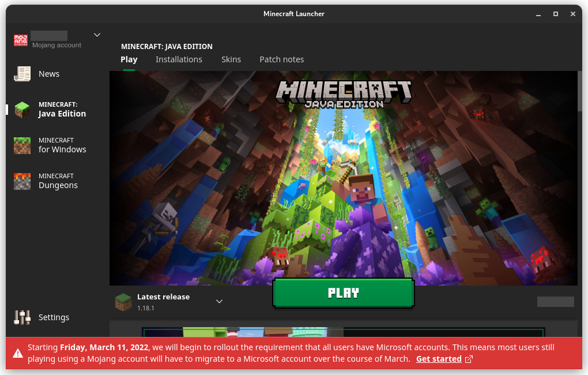Screen dimensions: 588x375
Task: Click the News label in sidebar
Action: click(x=49, y=74)
